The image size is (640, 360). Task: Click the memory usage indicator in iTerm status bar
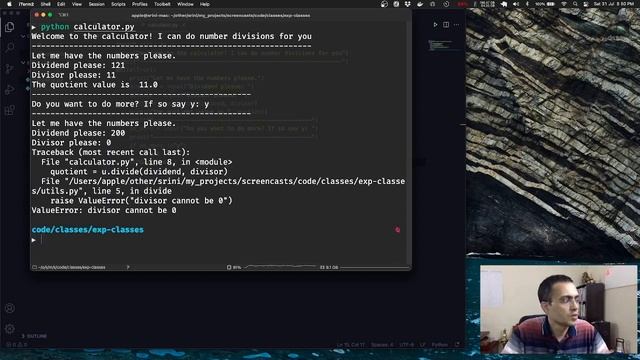coord(329,267)
